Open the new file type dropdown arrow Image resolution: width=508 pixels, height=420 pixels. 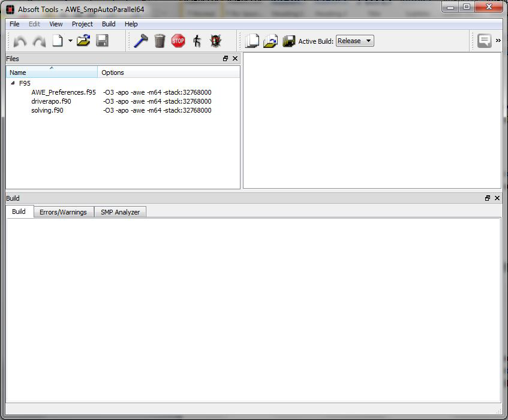click(x=70, y=41)
